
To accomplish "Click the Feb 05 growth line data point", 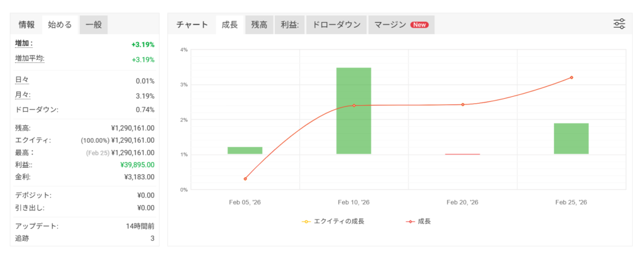I will (x=245, y=179).
